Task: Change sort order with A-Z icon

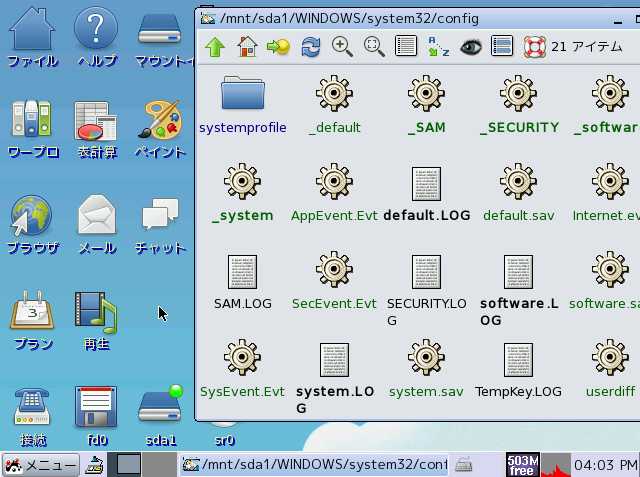Action: coord(438,46)
